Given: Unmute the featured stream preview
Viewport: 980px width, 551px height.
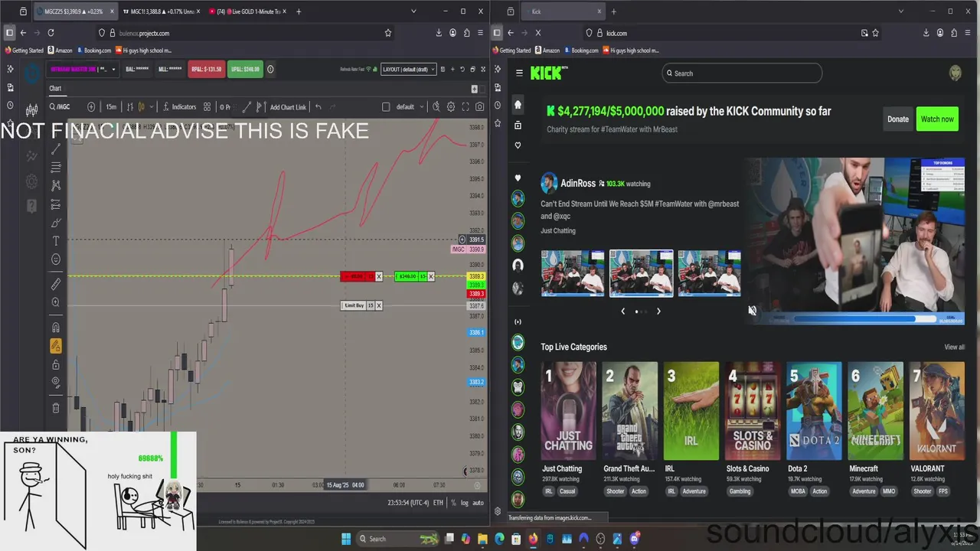Looking at the screenshot, I should coord(752,311).
